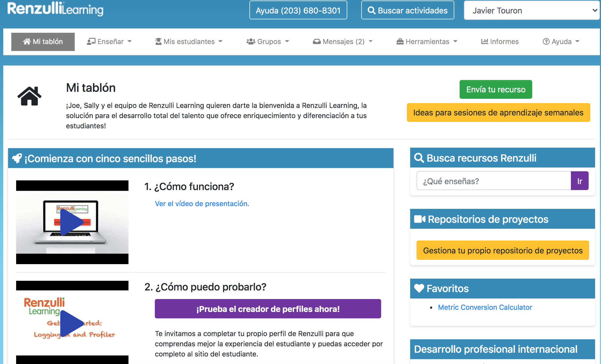
Task: Expand the Mis estudiantes dropdown arrow
Action: [x=220, y=41]
